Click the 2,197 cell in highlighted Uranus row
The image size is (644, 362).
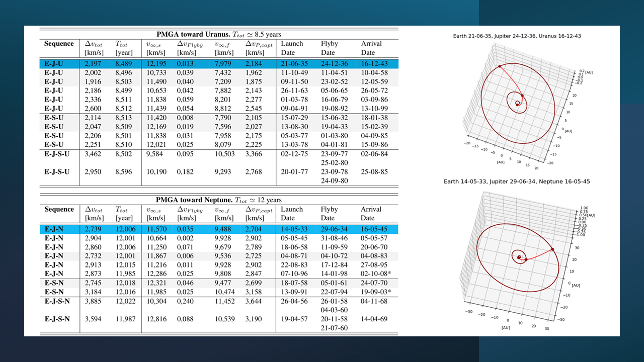point(94,63)
